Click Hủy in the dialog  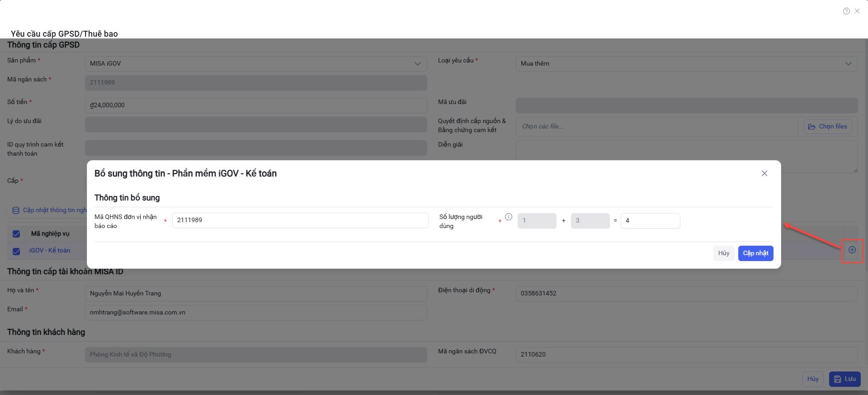click(723, 253)
